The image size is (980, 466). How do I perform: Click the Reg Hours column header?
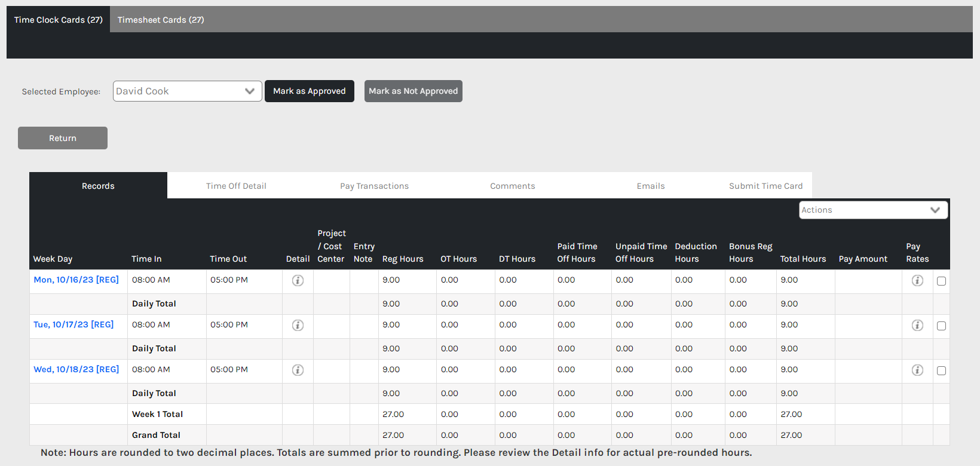coord(403,259)
